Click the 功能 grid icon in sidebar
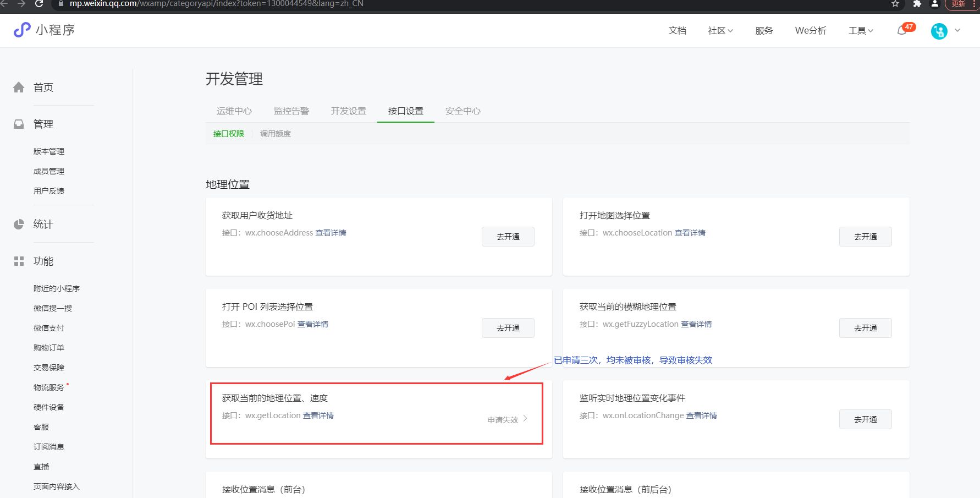The height and width of the screenshot is (498, 980). click(19, 261)
